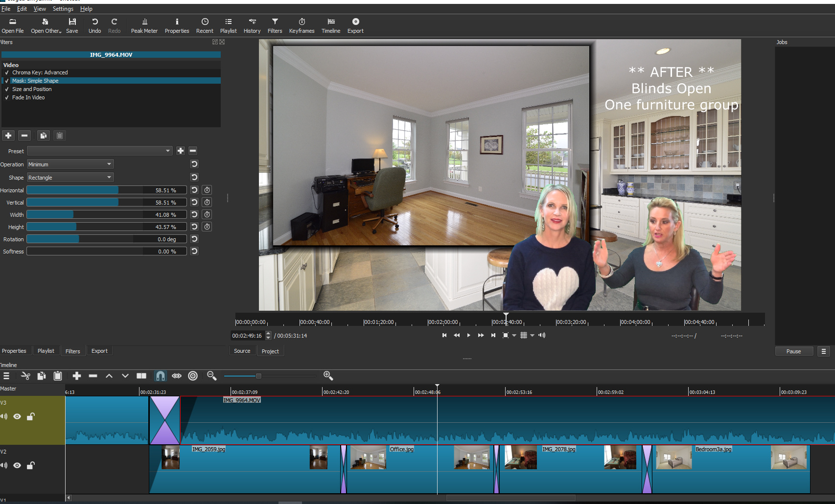835x504 pixels.
Task: Click the current timecode field 00:02:49:16
Action: click(247, 336)
